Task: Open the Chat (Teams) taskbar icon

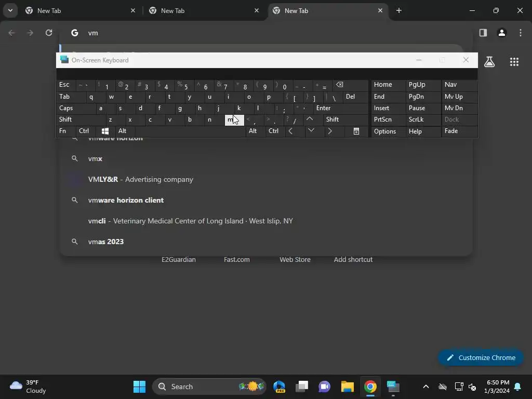Action: click(324, 387)
